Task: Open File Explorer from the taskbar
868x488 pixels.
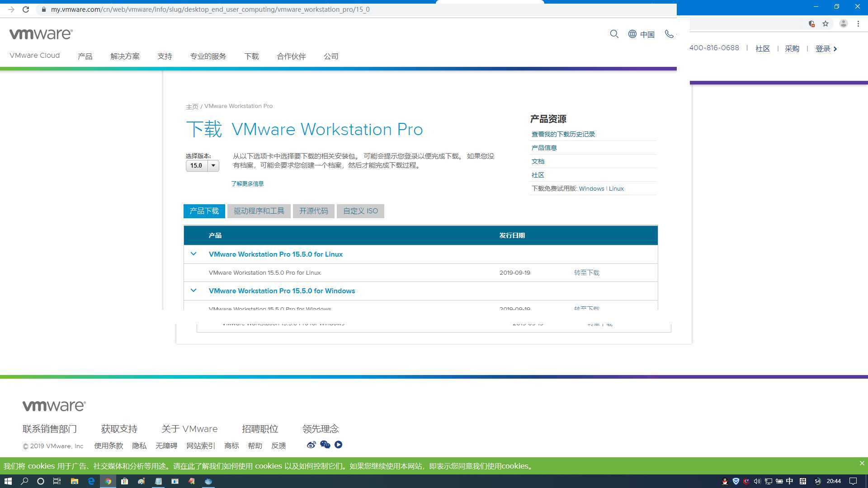Action: point(75,481)
